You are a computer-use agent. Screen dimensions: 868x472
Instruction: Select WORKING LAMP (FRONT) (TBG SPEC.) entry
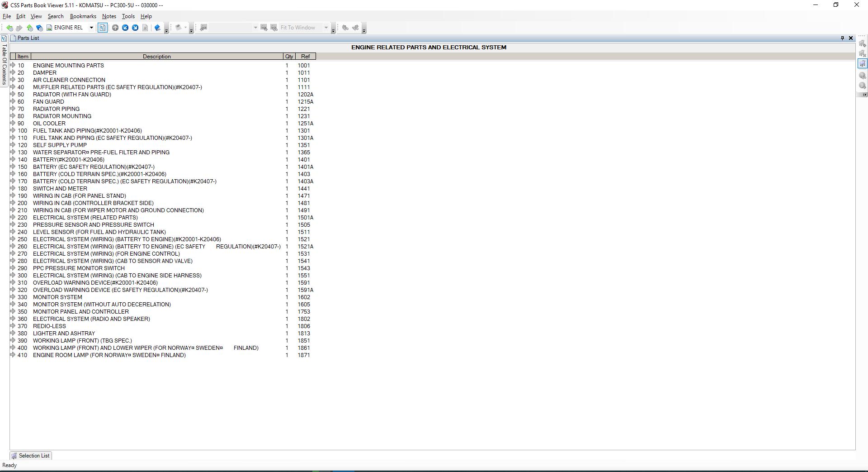pyautogui.click(x=82, y=341)
